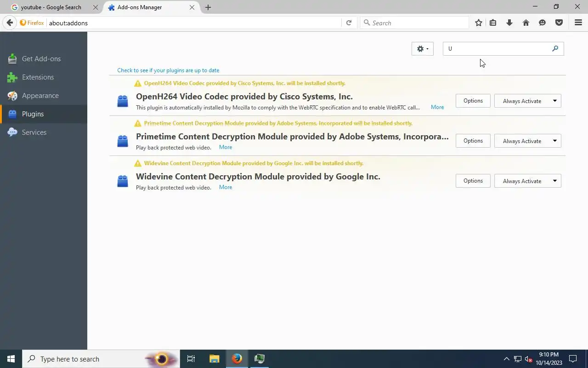This screenshot has height=368, width=588.
Task: Click the OpenH264 plugin lego icon
Action: [x=122, y=101]
